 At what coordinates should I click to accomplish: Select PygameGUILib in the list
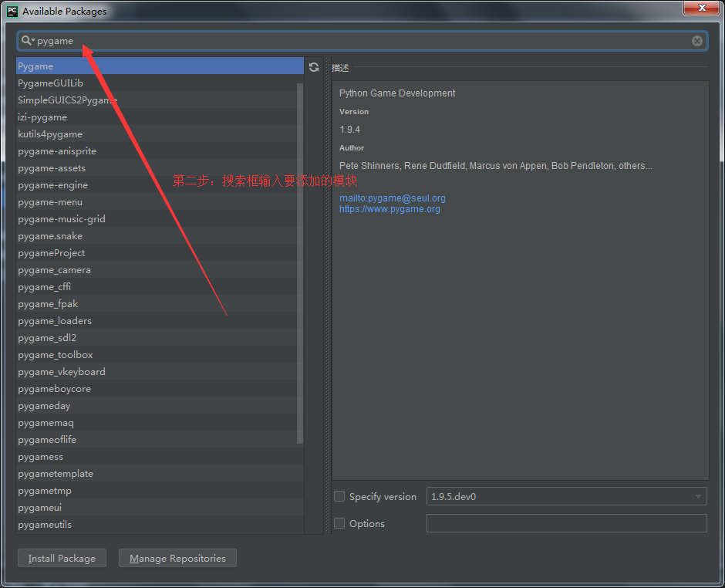click(x=160, y=83)
